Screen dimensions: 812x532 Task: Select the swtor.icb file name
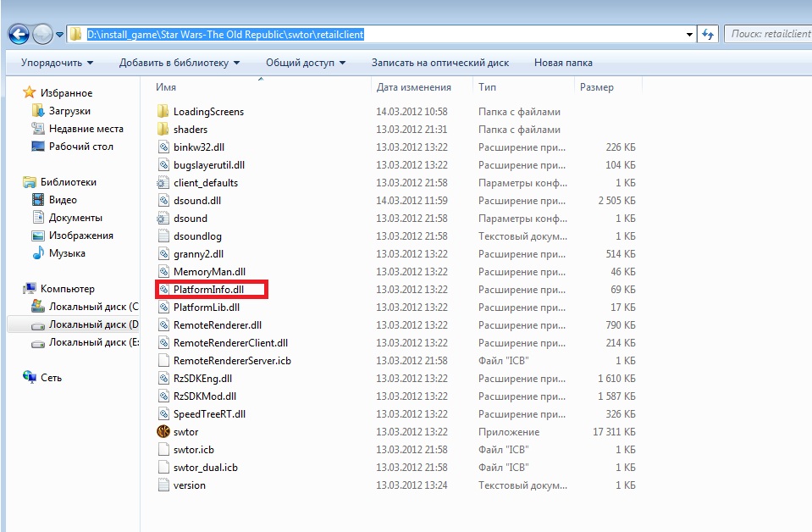click(x=194, y=450)
